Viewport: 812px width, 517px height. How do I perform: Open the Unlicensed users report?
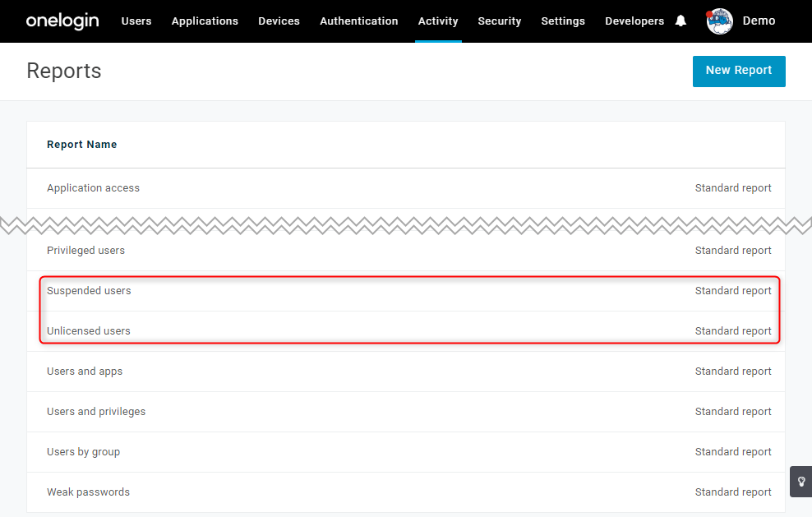coord(406,331)
